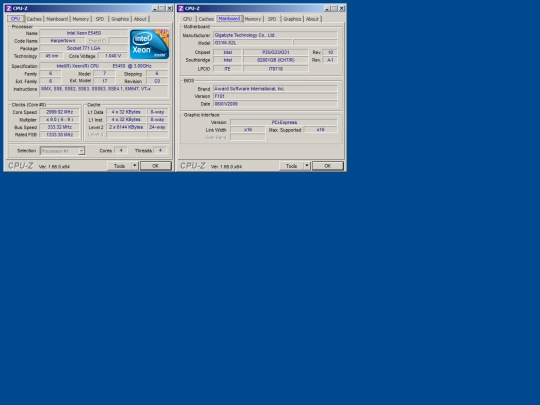Click OK in the Motherboard window

point(328,166)
